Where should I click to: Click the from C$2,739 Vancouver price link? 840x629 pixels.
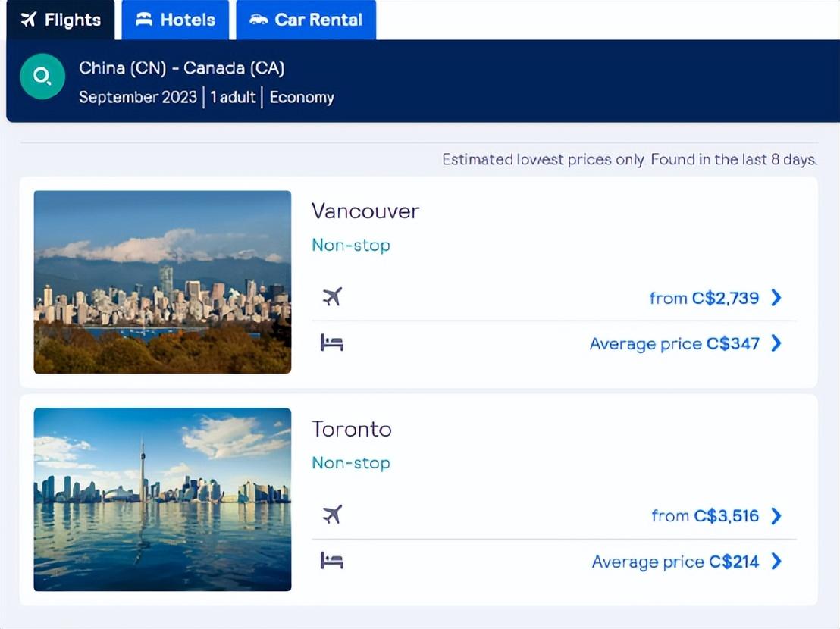tap(704, 298)
